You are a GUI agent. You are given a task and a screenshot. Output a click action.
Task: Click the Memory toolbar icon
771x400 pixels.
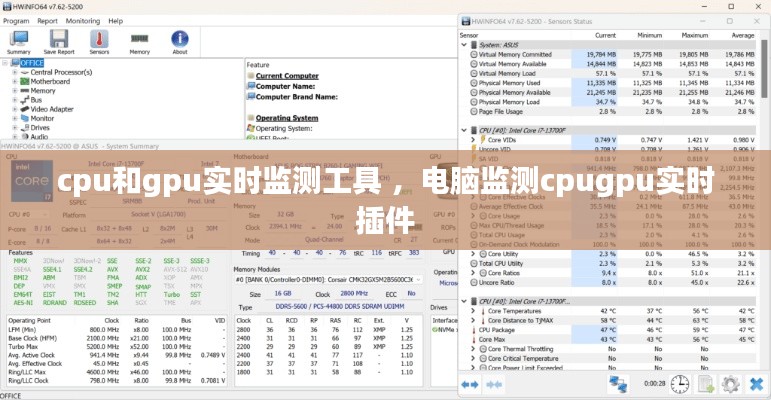click(140, 38)
